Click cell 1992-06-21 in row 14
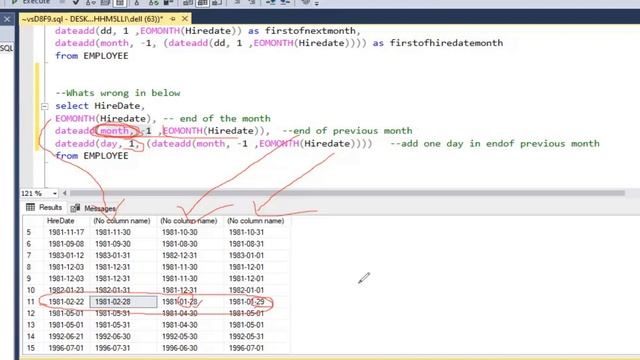Screen dimensions: 640x360 (x=66, y=337)
